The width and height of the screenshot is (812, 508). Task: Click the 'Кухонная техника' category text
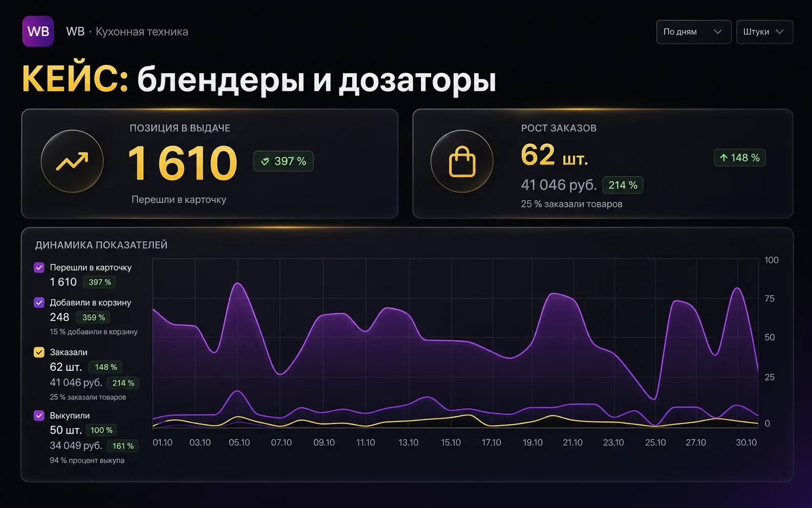[x=142, y=32]
